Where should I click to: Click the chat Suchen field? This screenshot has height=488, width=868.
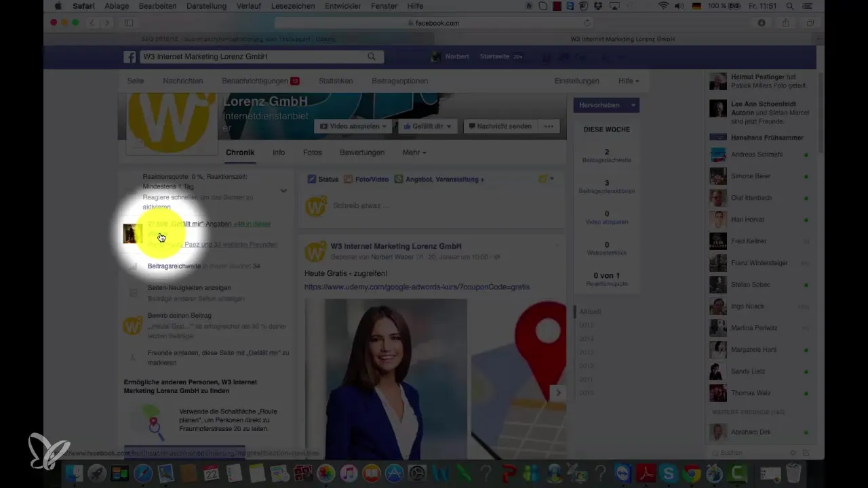coord(749,452)
